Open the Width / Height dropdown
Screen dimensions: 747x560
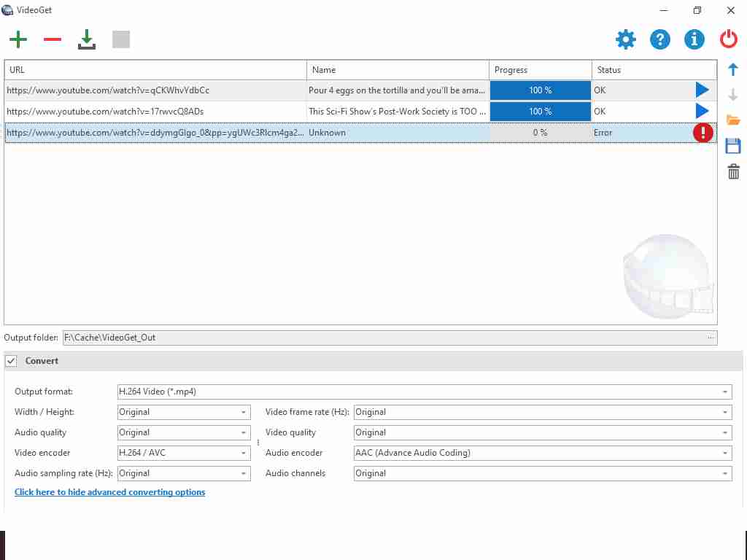(184, 413)
